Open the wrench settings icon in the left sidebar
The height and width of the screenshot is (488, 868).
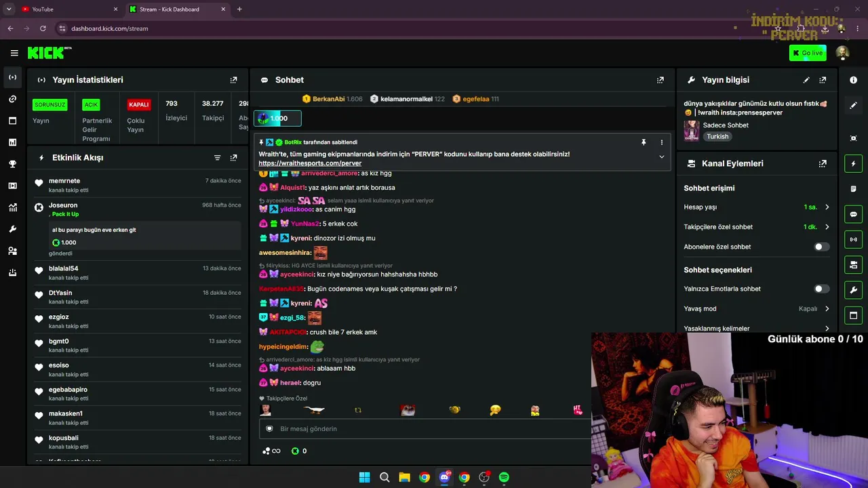12,229
